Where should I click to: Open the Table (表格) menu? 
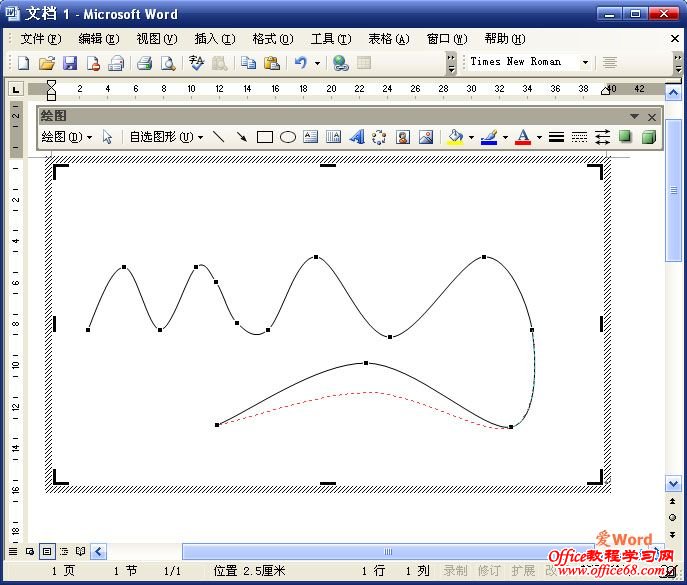pos(389,39)
